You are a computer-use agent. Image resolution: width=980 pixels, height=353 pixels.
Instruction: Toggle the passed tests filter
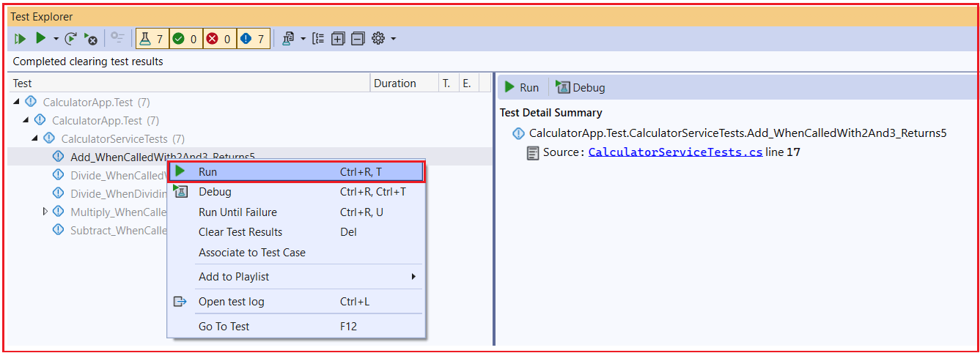185,39
